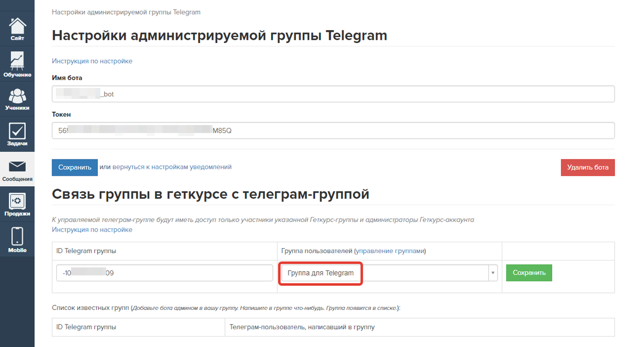
Task: Click the red Удалить бота button
Action: 588,167
